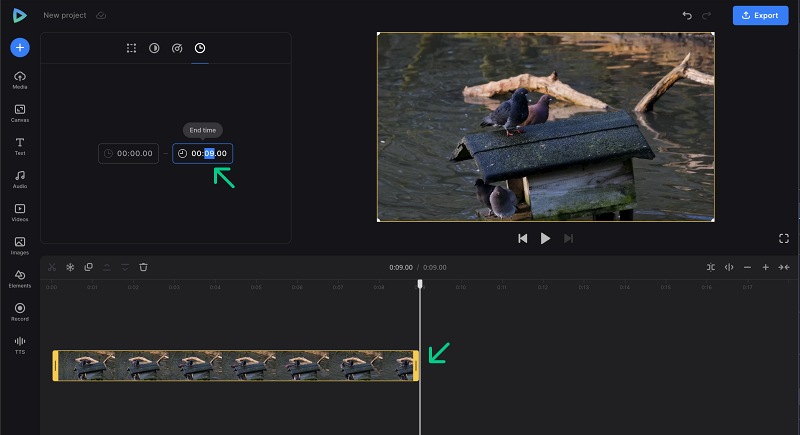Undo the last action
Image resolution: width=800 pixels, height=435 pixels.
[x=687, y=15]
